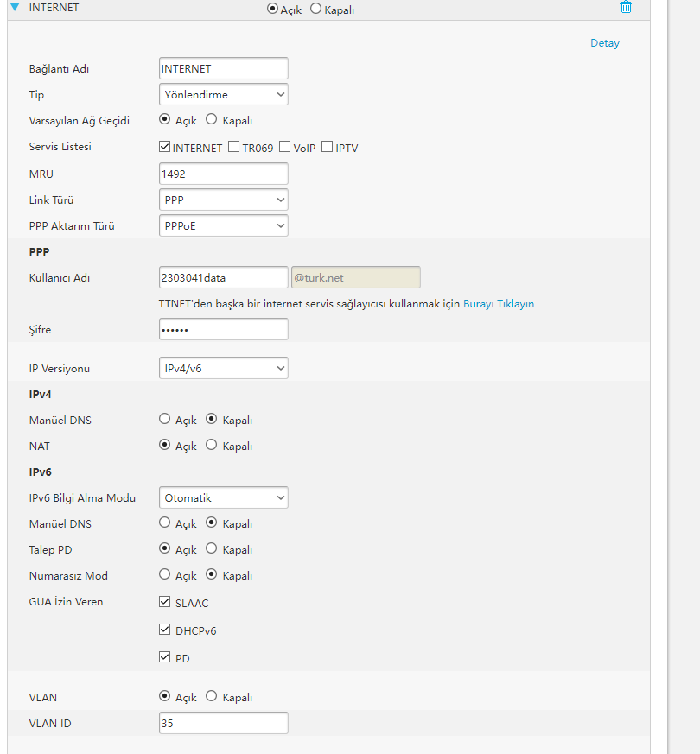Click the VLAN ID input field
This screenshot has height=754, width=700.
[x=223, y=723]
